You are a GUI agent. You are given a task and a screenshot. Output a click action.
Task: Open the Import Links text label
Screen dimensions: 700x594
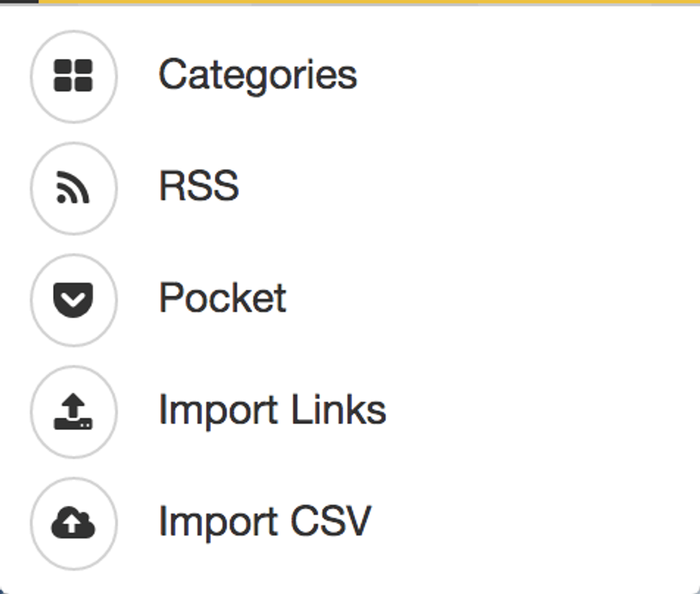272,410
